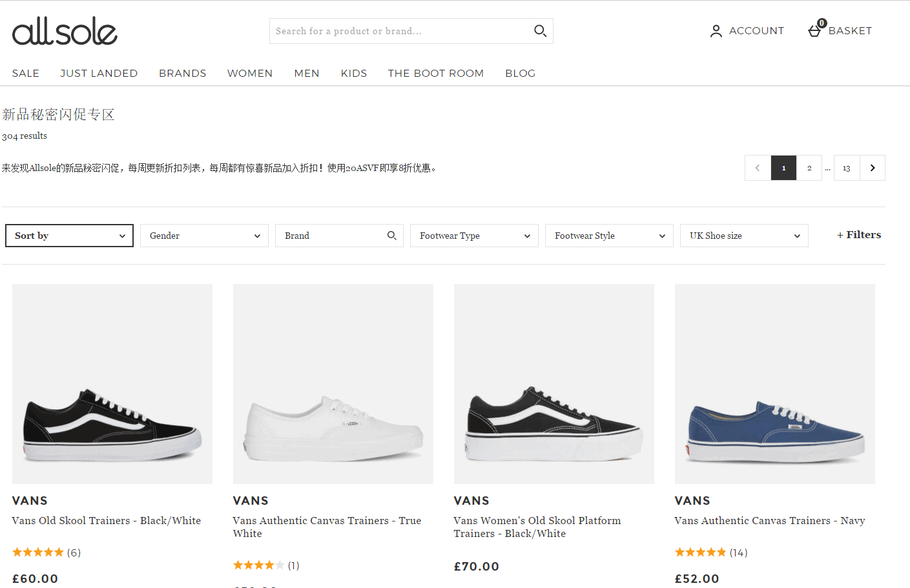This screenshot has width=910, height=588.
Task: Open the WOMEN menu
Action: click(250, 74)
